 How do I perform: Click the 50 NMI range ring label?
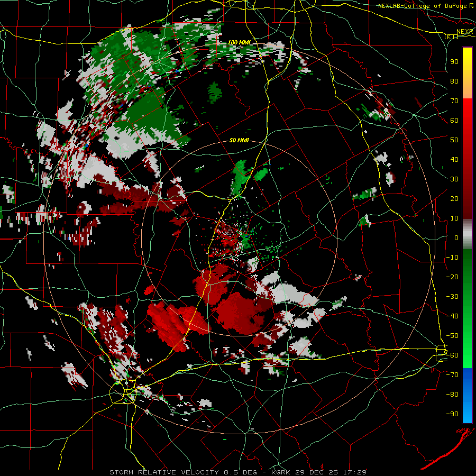(x=239, y=140)
